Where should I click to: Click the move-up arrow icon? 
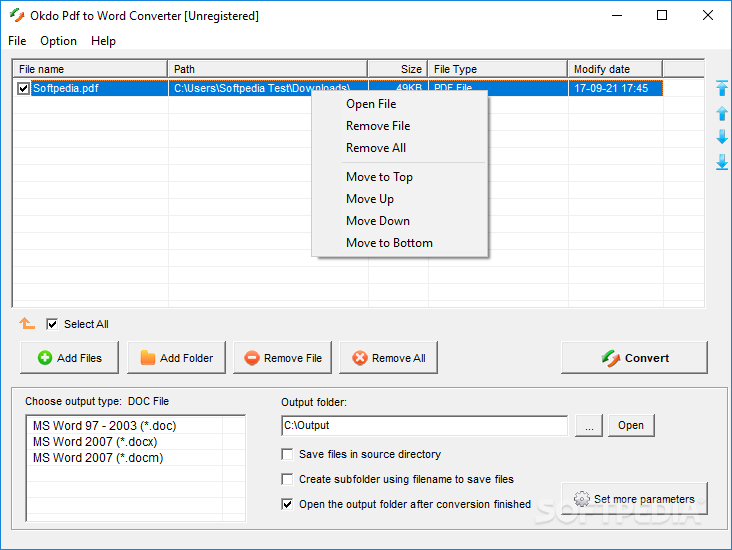[722, 113]
